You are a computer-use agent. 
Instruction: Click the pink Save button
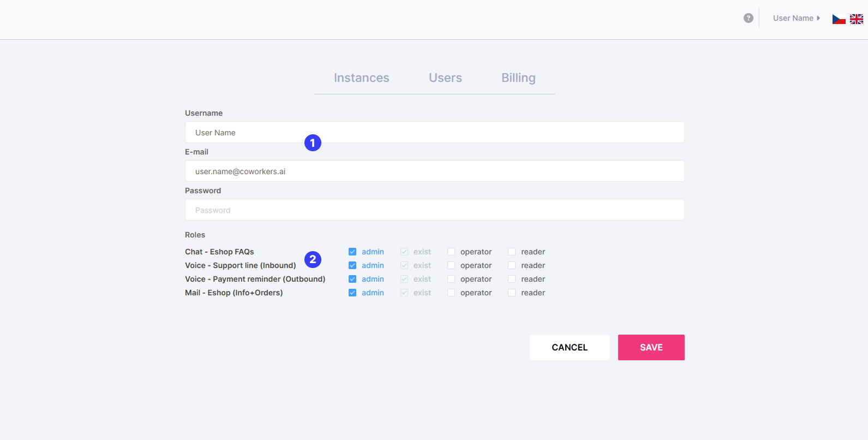pyautogui.click(x=651, y=347)
